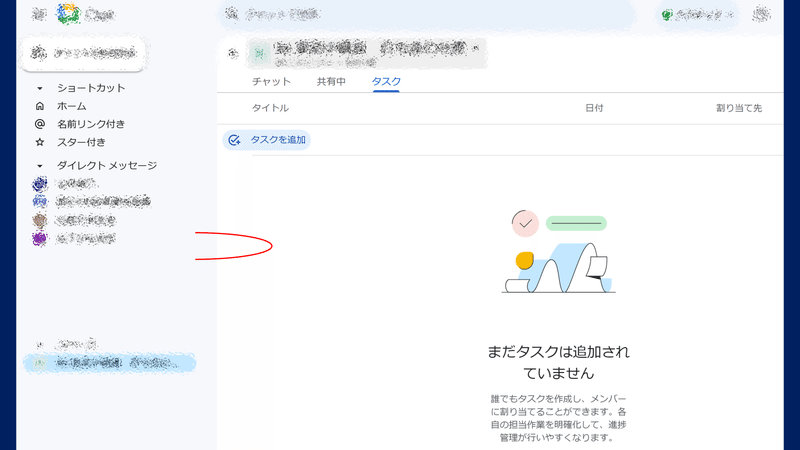
Task: Open the space title header dropdown
Action: point(366,53)
